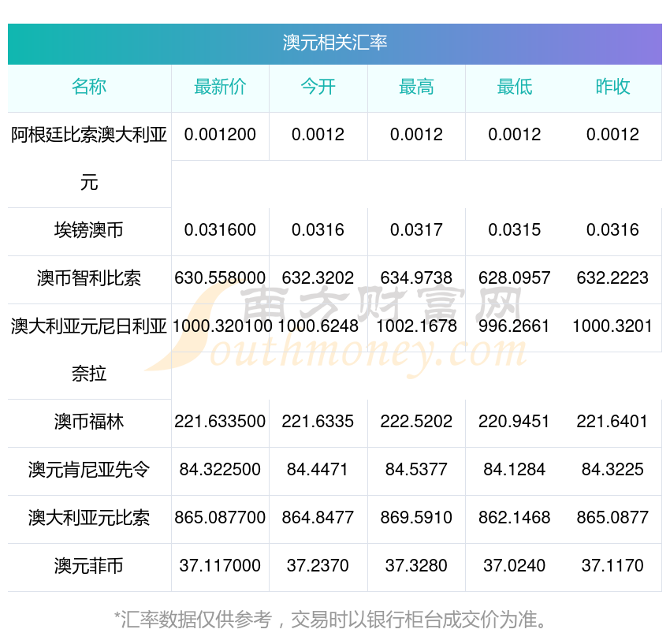The image size is (670, 644).
Task: Click lowest value 996.2661
Action: [514, 326]
